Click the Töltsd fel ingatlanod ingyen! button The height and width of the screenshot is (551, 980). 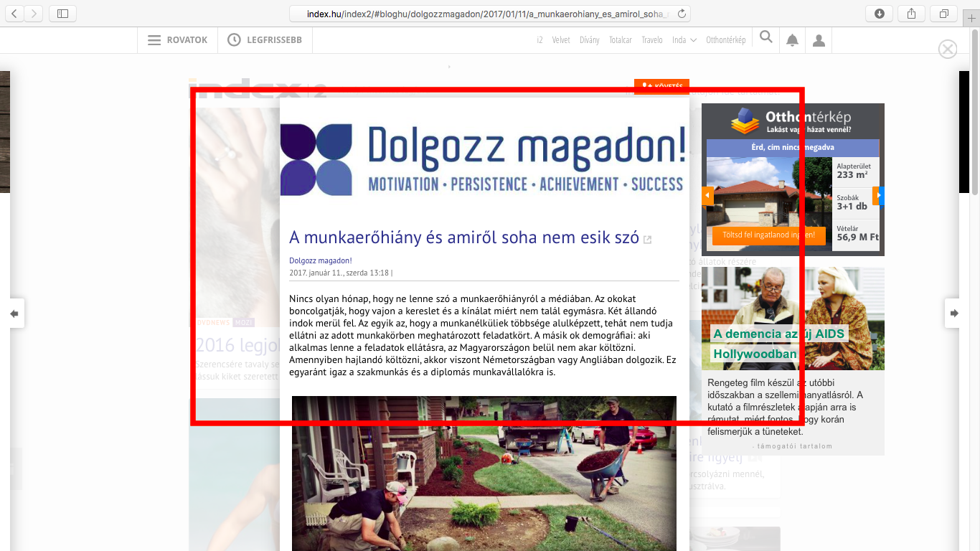tap(768, 235)
